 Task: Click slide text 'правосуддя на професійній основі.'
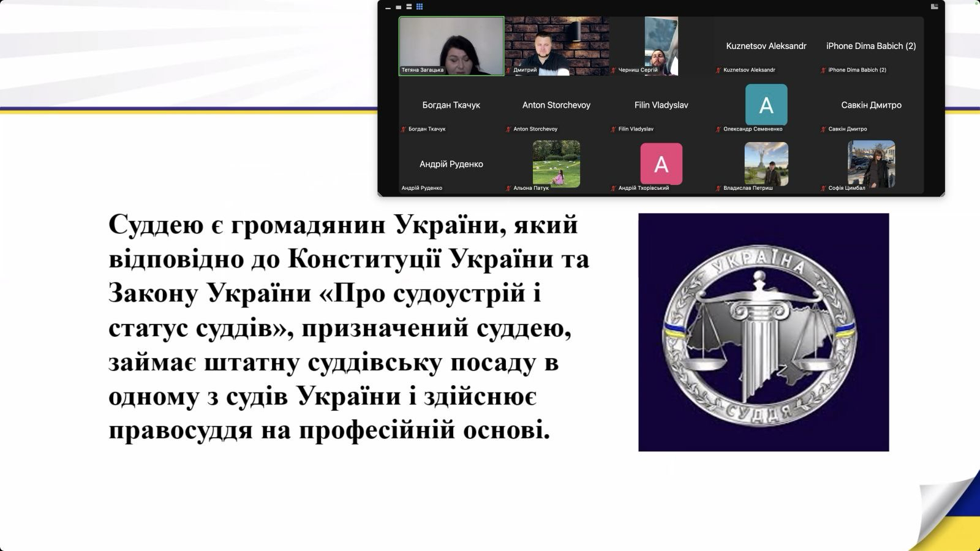point(330,430)
